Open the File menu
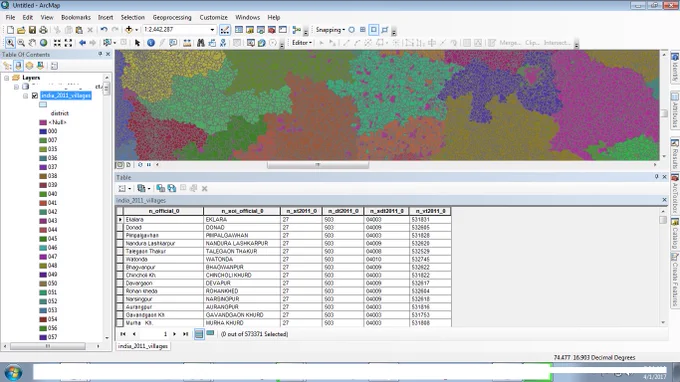 pos(10,17)
